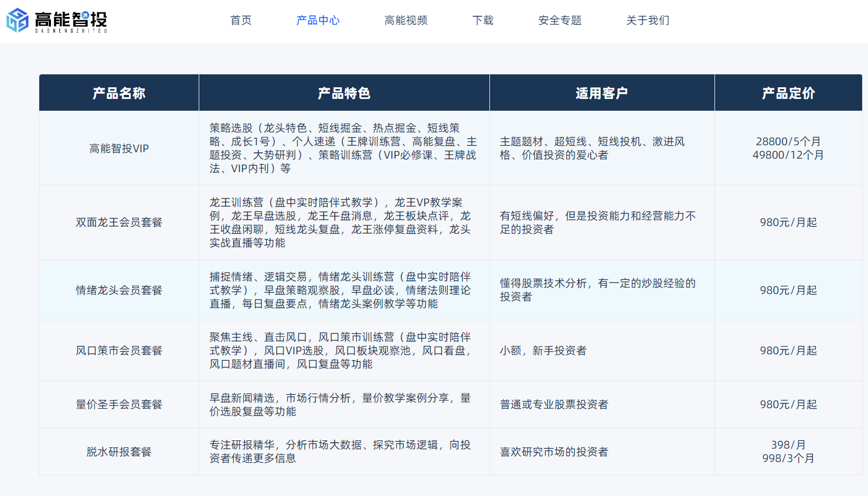
Task: Click the 980元/月起 price for 情绪龙头会员套餐
Action: pyautogui.click(x=788, y=290)
